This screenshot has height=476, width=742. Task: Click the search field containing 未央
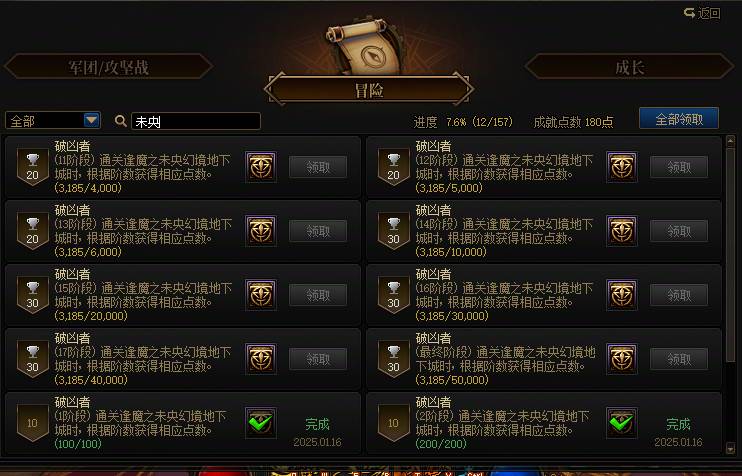[x=196, y=121]
